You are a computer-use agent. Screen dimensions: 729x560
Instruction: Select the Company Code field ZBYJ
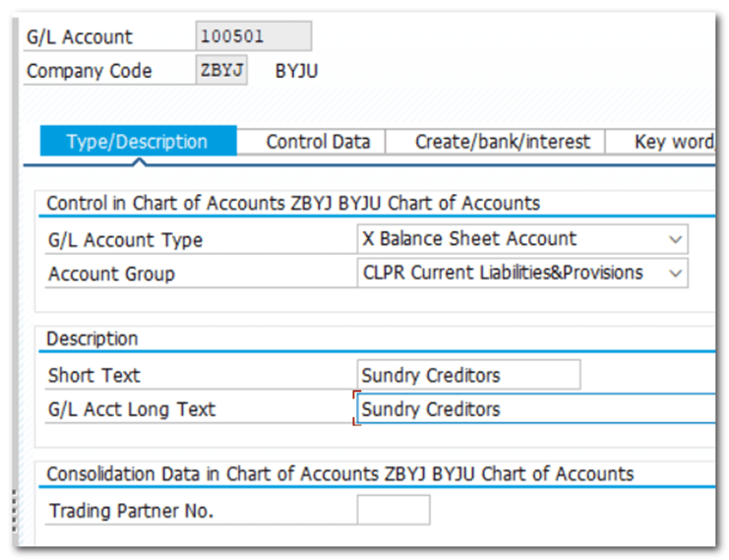(x=222, y=71)
